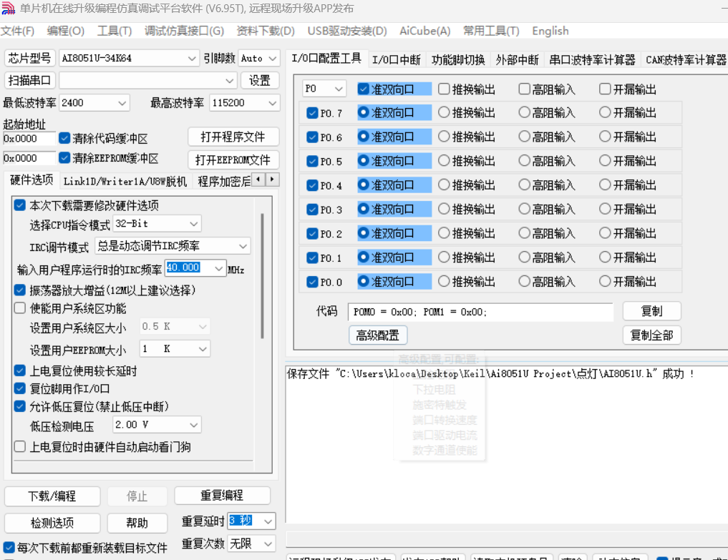Screen dimensions: 728x560
Task: Check header row 推挽输出 checkbox
Action: pyautogui.click(x=444, y=89)
